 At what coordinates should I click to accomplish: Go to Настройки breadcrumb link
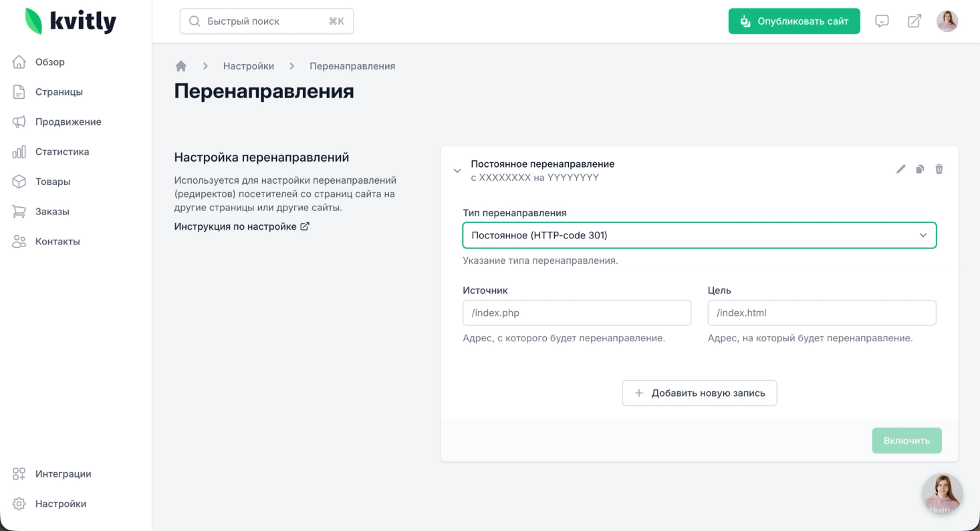tap(249, 66)
